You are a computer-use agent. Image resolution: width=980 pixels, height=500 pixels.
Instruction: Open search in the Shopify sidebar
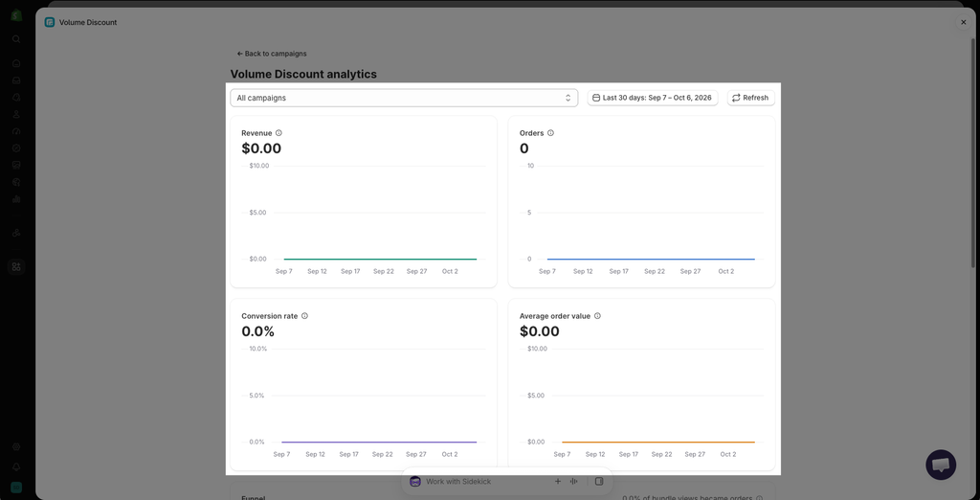[16, 39]
